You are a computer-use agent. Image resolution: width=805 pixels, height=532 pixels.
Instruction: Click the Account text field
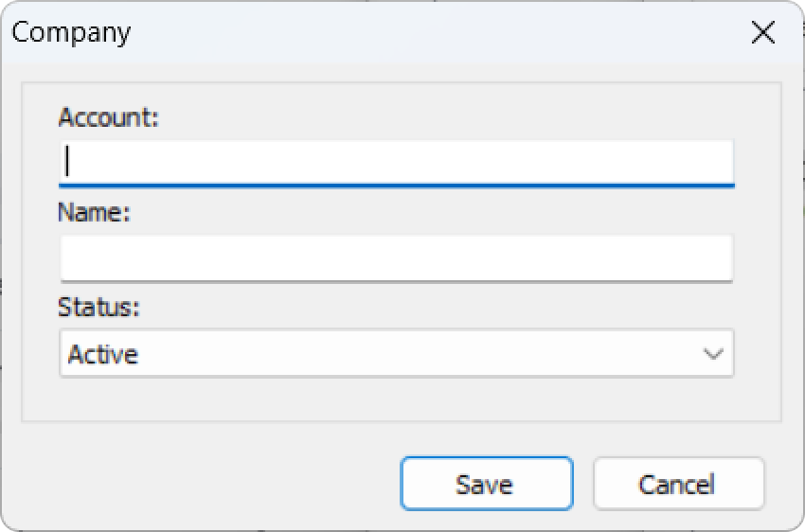[x=396, y=161]
